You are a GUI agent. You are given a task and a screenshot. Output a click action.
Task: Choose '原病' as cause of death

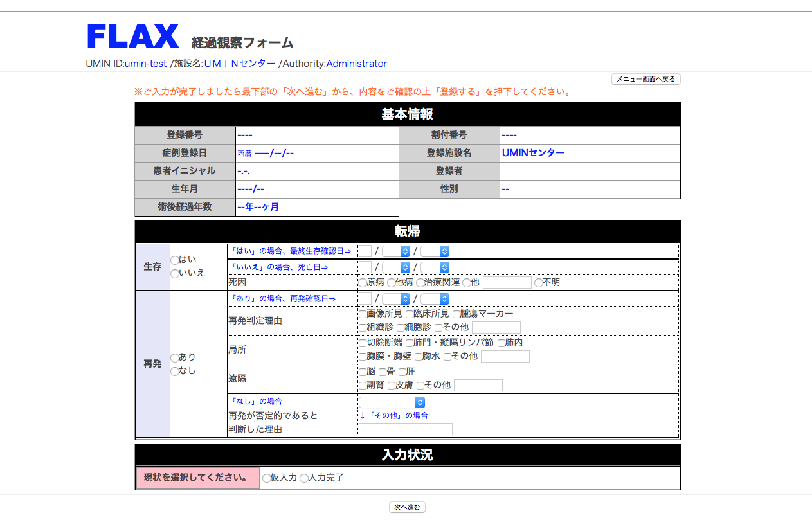pyautogui.click(x=363, y=283)
